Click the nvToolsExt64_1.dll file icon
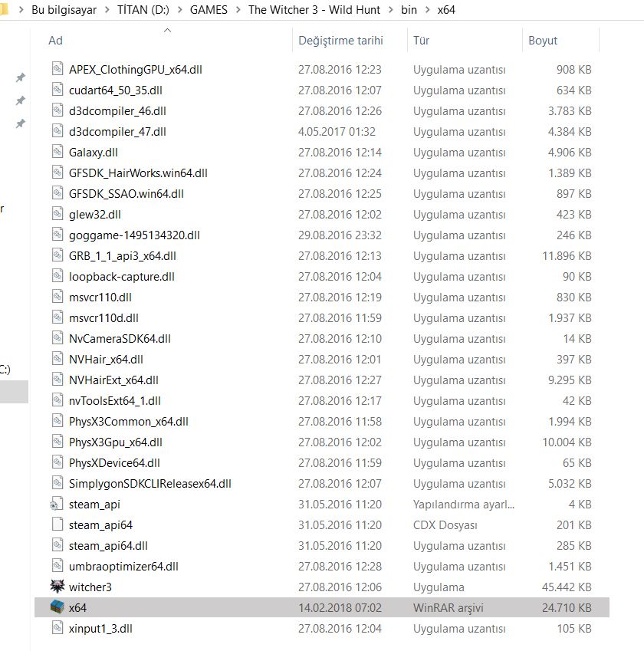Screen dimensions: 644x651 (x=58, y=400)
